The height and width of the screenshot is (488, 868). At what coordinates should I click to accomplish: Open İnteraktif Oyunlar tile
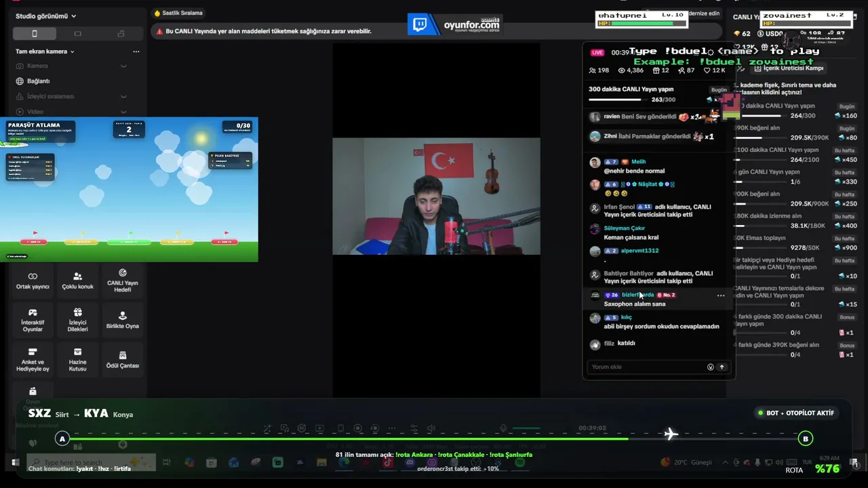(x=33, y=320)
